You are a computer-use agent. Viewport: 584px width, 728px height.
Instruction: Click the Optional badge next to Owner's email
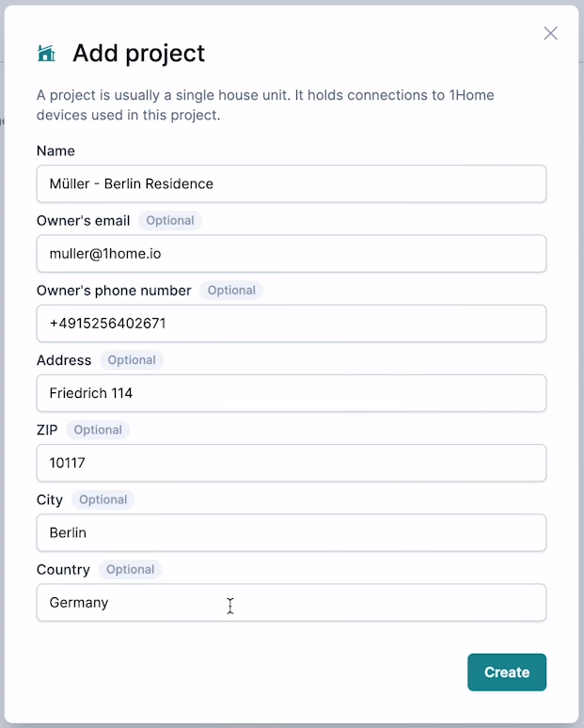170,220
